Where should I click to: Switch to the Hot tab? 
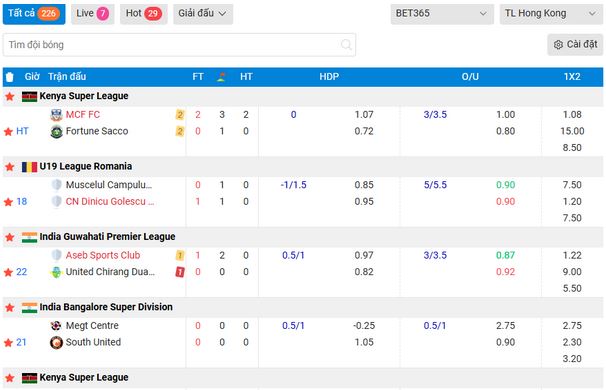click(143, 14)
